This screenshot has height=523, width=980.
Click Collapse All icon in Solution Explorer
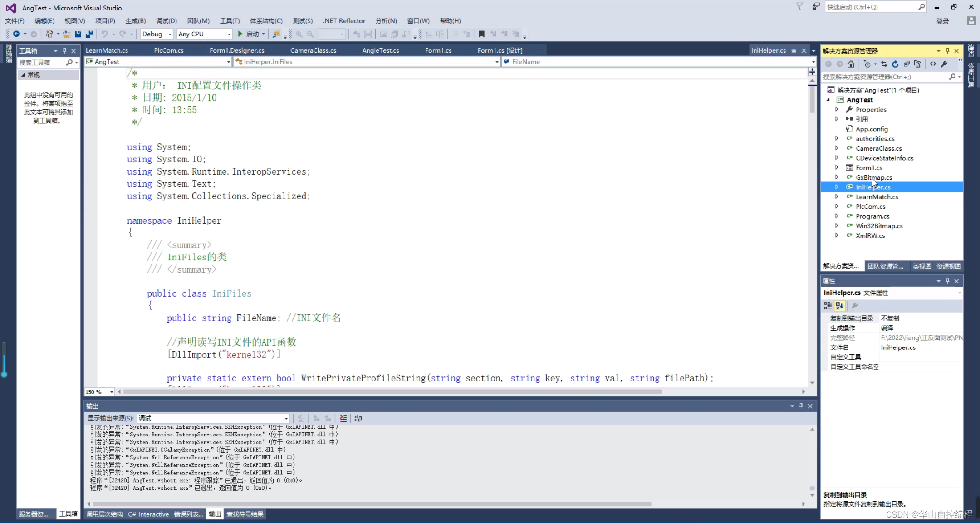906,64
